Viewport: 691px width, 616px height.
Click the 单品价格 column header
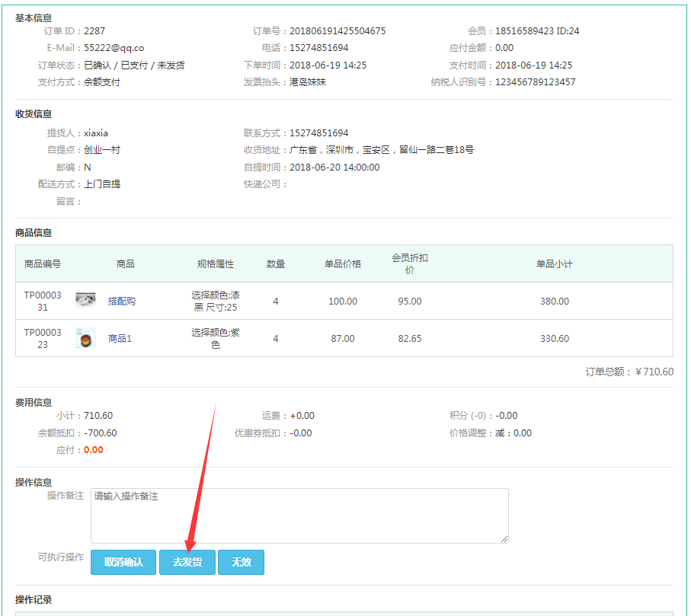click(343, 264)
